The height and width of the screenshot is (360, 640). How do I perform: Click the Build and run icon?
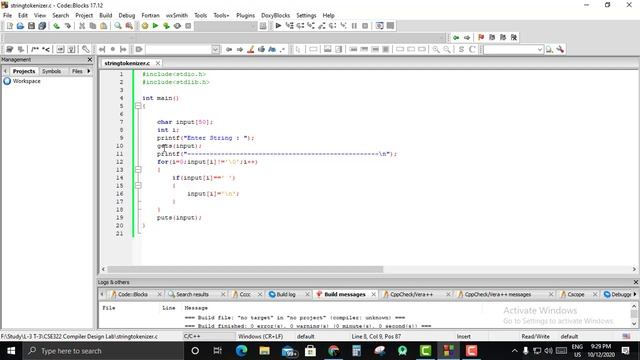pyautogui.click(x=166, y=26)
